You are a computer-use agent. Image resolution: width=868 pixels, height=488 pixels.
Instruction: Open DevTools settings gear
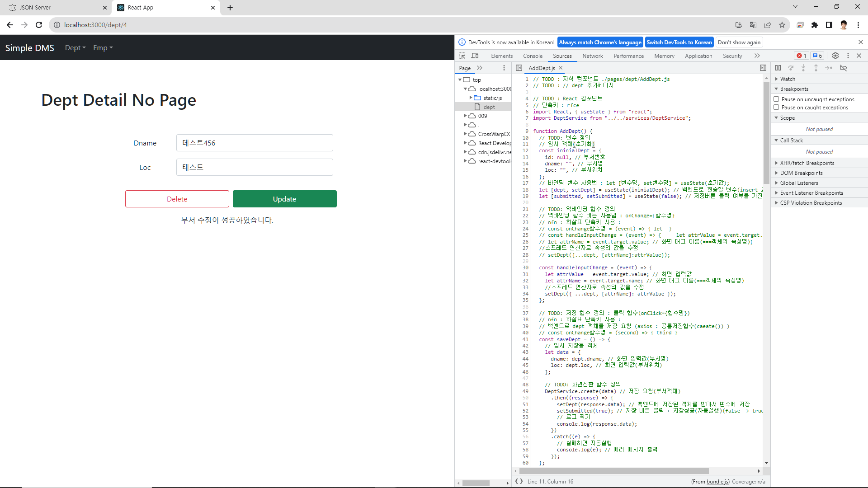coord(835,56)
